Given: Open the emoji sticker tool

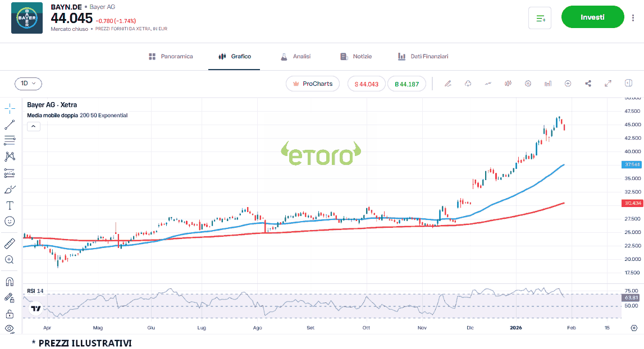Looking at the screenshot, I should click(x=10, y=222).
